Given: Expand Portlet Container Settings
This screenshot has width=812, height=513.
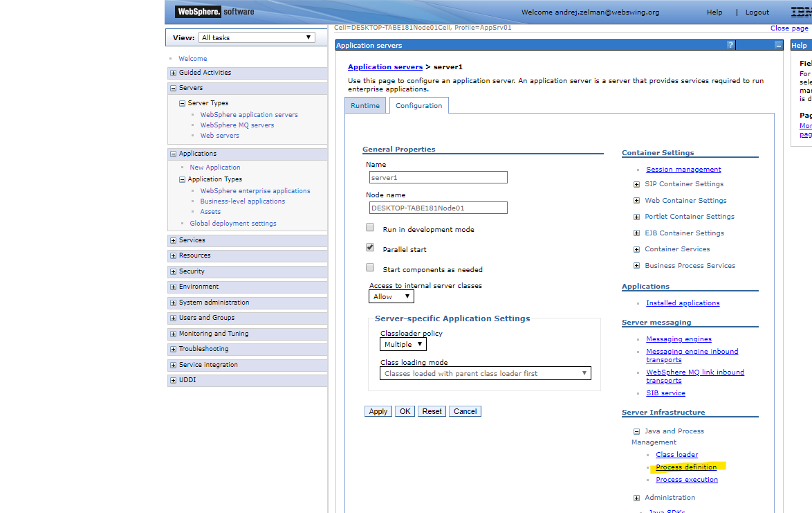Looking at the screenshot, I should [x=636, y=217].
